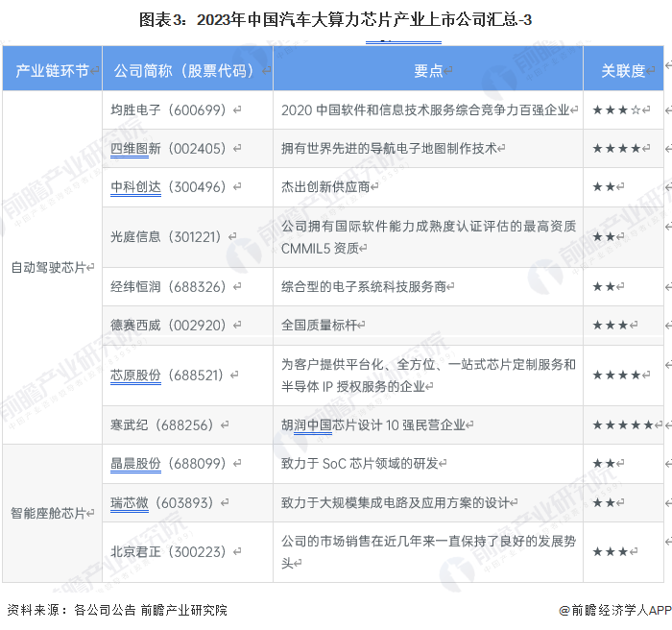Screen dimensions: 672x630
Task: Click the text mentioning 'CMMIL5 资质'
Action: click(x=428, y=237)
